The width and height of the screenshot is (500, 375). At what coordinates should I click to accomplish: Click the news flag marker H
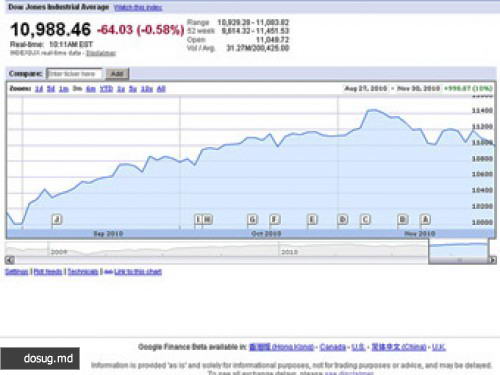(207, 219)
